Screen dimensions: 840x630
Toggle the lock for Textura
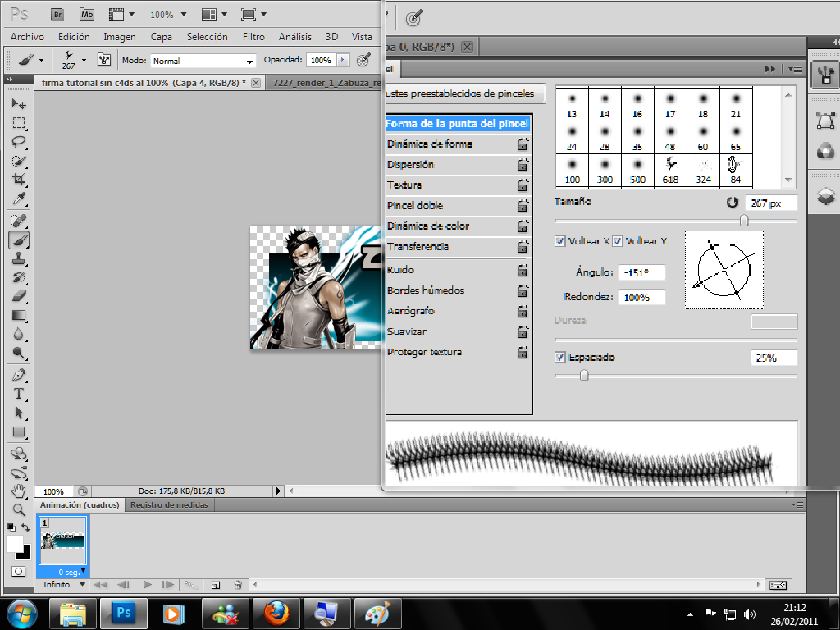click(x=523, y=185)
